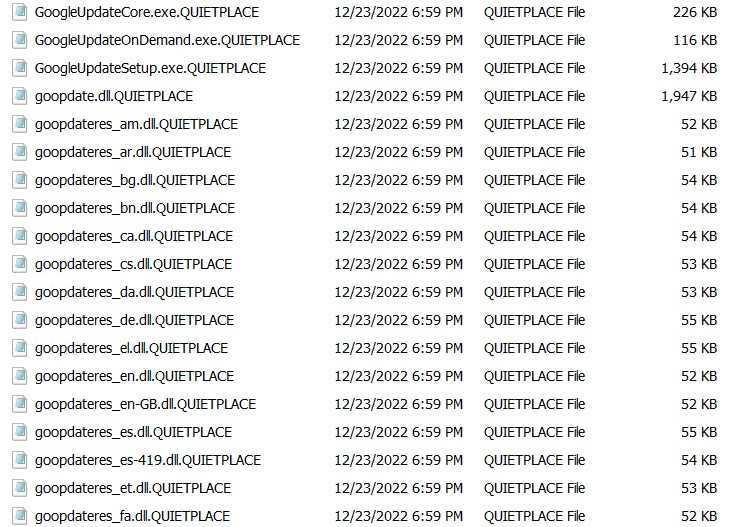Click the date modified of GoogleUpdateCore.exe.QUIETPLACE
The height and width of the screenshot is (527, 741).
point(398,12)
